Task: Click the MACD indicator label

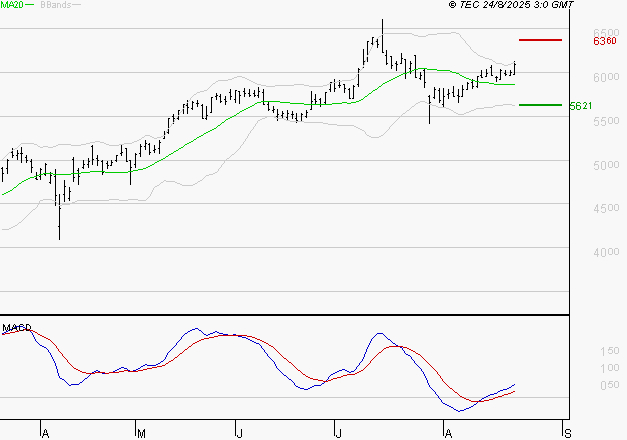Action: pos(16,328)
